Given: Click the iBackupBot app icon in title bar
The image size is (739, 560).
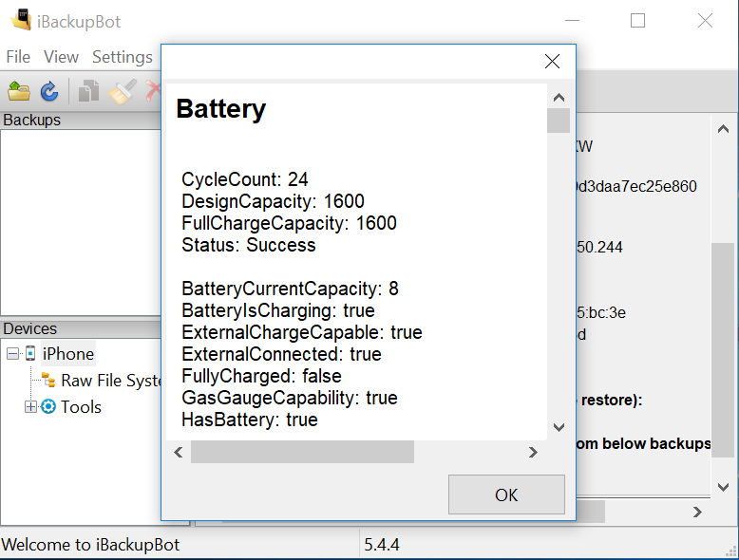Looking at the screenshot, I should [x=21, y=20].
